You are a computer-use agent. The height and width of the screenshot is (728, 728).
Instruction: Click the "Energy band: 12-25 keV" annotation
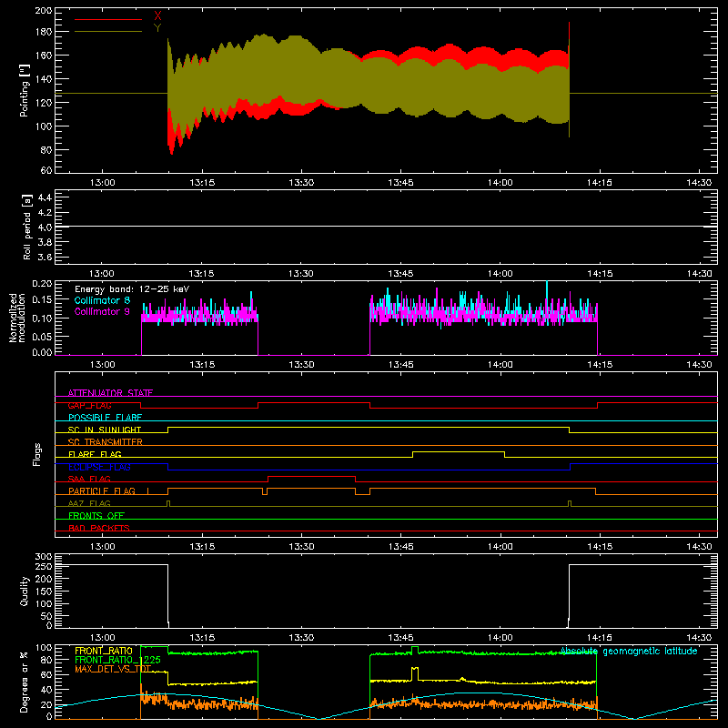click(x=132, y=289)
